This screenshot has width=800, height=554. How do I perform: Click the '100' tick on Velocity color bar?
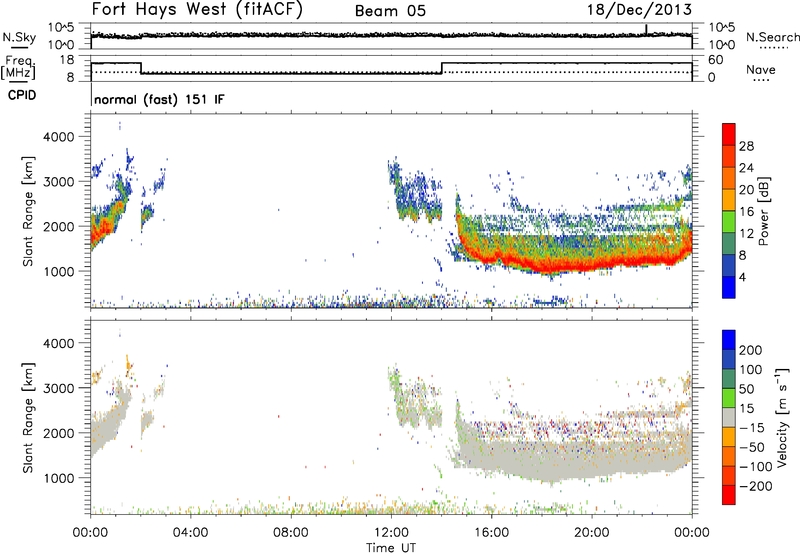[751, 369]
